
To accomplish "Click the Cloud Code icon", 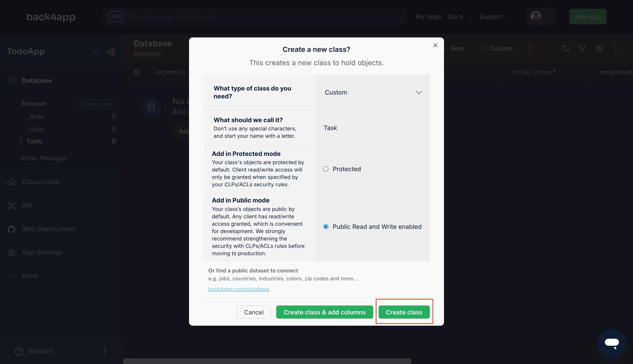I will tap(12, 182).
